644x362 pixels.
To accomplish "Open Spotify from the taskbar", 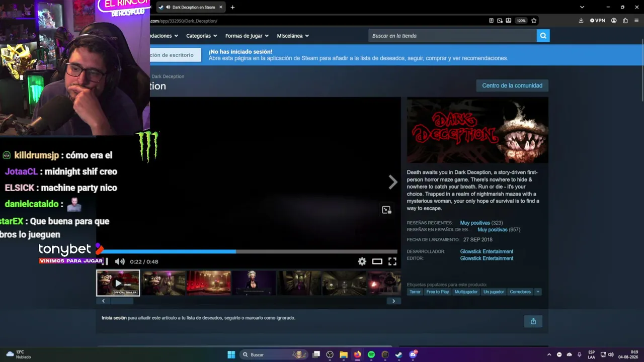I will click(x=371, y=354).
